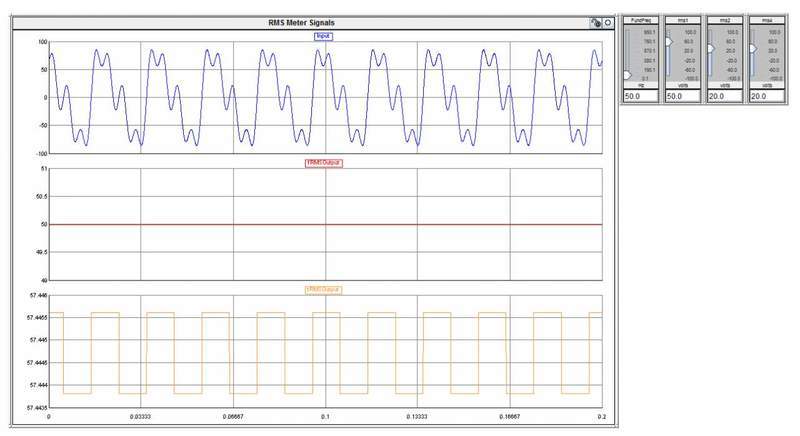Viewport: 800px width, 436px height.
Task: Click the rms1 slider handle
Action: tap(668, 41)
